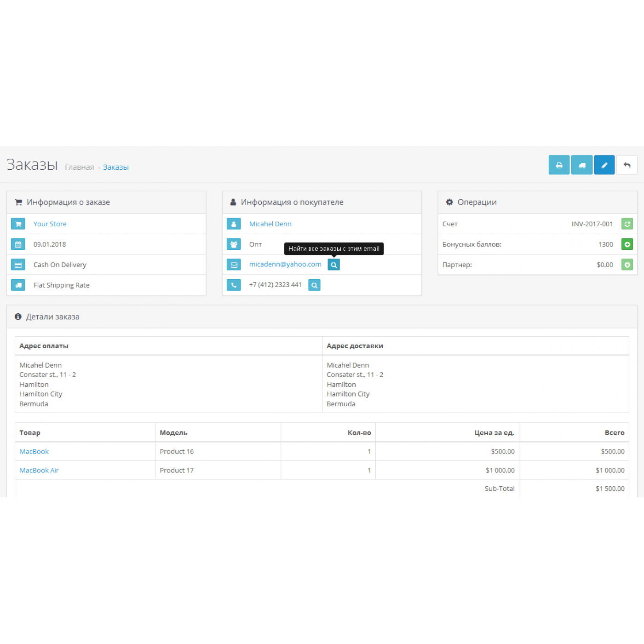Navigate to Заказы in the breadcrumb

[116, 167]
